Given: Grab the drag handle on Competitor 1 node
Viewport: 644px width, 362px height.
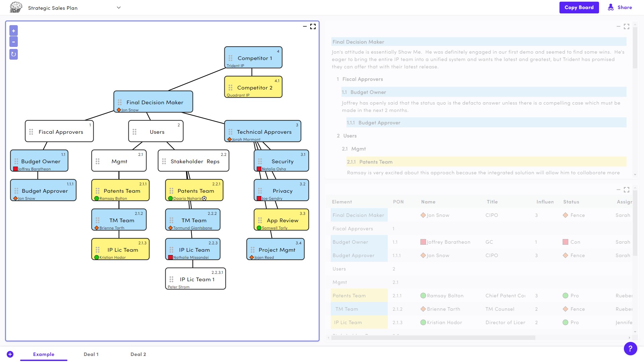Looking at the screenshot, I should pos(230,58).
